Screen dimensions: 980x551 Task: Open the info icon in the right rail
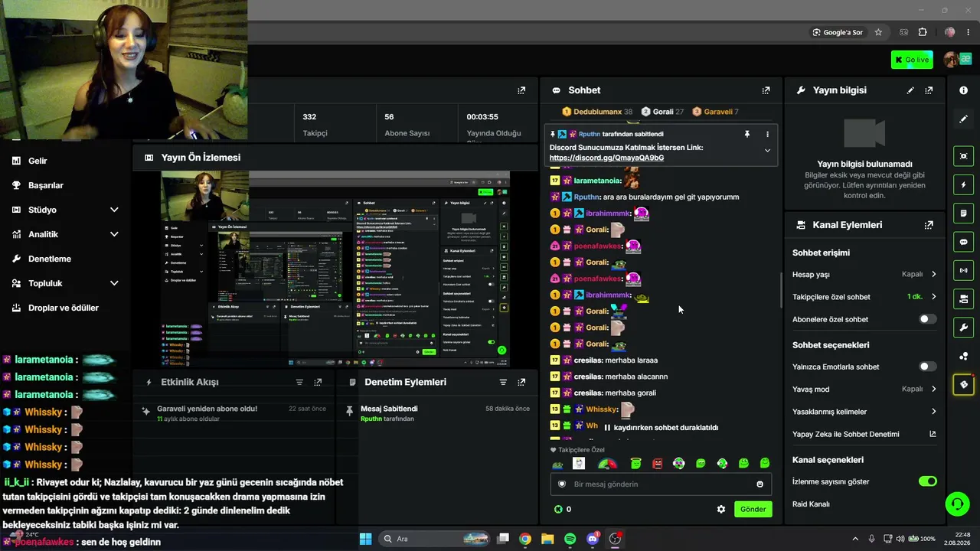point(963,90)
